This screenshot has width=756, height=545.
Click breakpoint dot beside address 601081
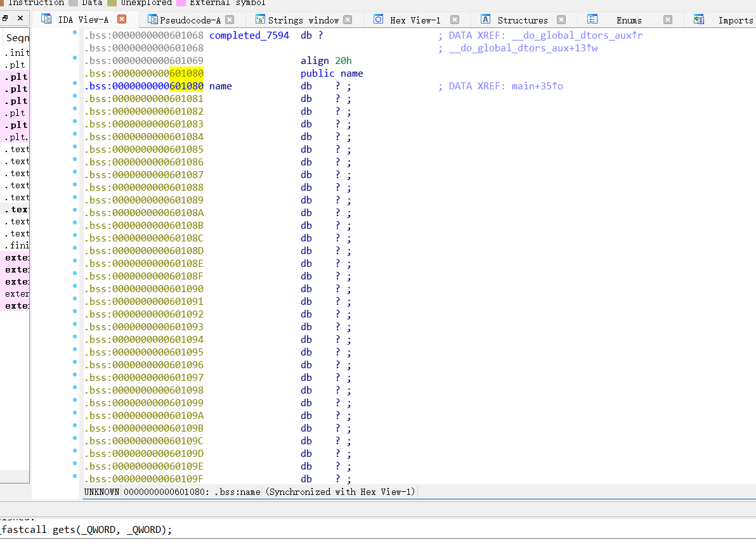click(75, 96)
